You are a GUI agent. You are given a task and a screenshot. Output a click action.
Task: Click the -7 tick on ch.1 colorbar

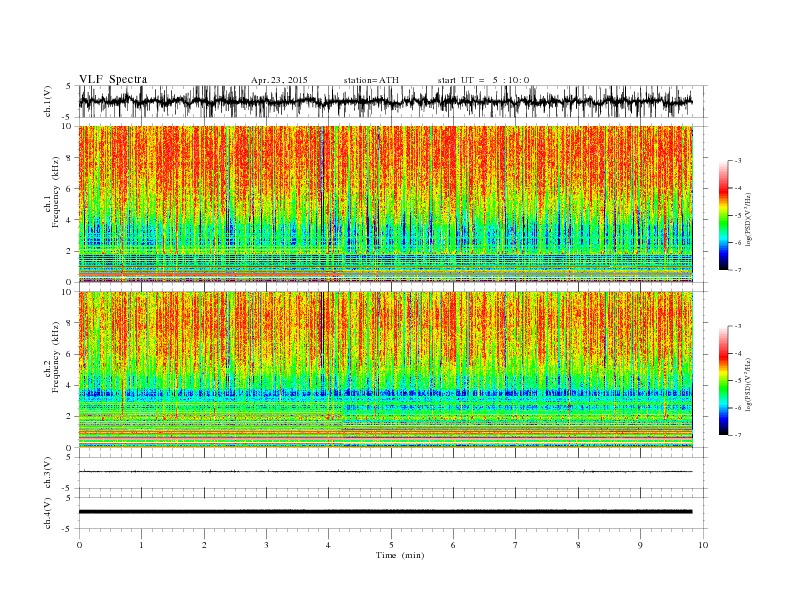737,270
